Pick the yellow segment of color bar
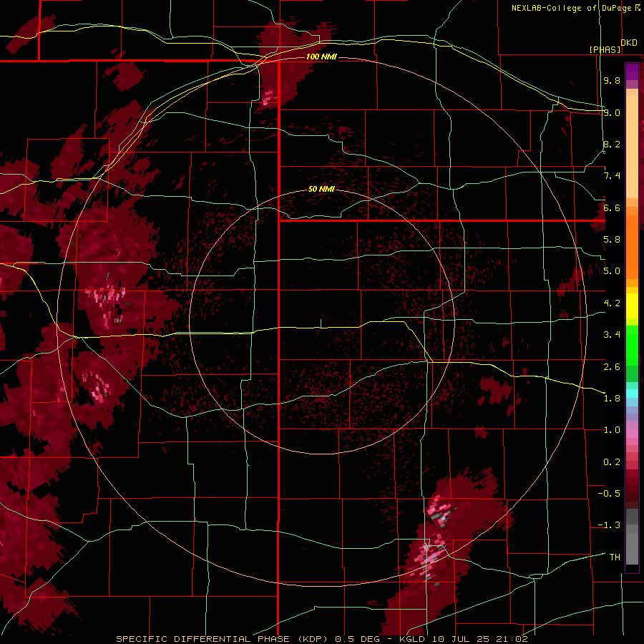644x644 pixels. 632,306
